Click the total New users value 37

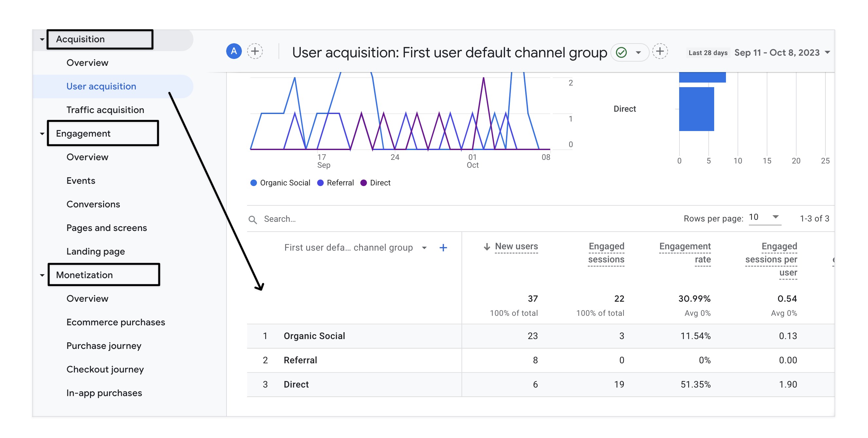(533, 299)
